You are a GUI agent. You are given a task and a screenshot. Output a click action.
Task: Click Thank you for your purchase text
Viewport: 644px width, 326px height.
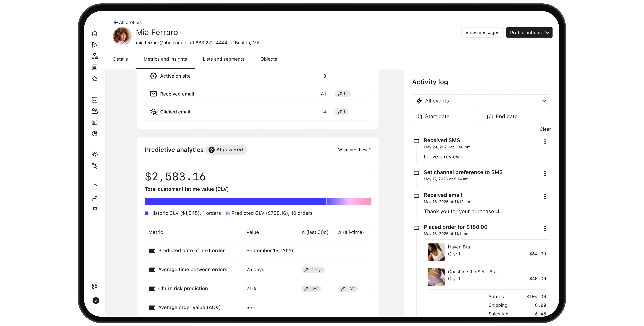coord(462,211)
